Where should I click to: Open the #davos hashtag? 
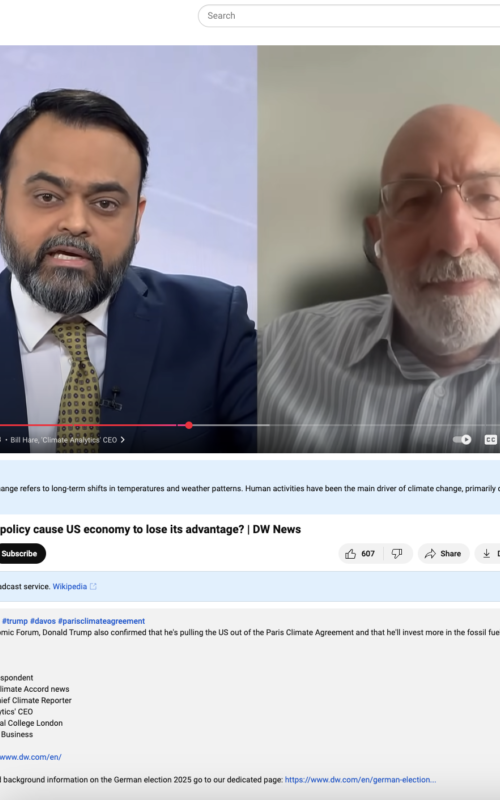coord(43,621)
